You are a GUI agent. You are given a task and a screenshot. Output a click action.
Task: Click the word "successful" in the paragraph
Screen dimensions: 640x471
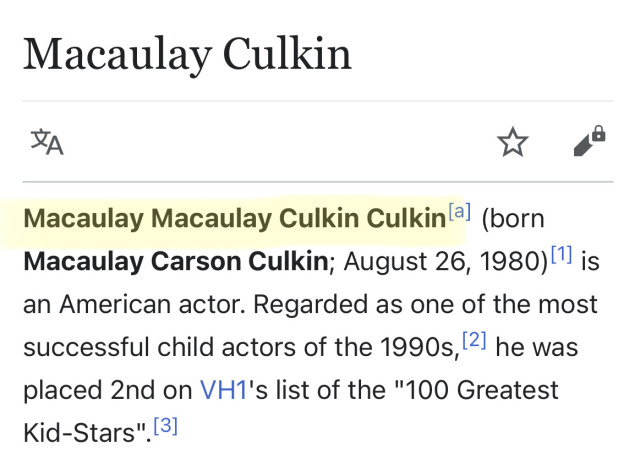coord(85,347)
